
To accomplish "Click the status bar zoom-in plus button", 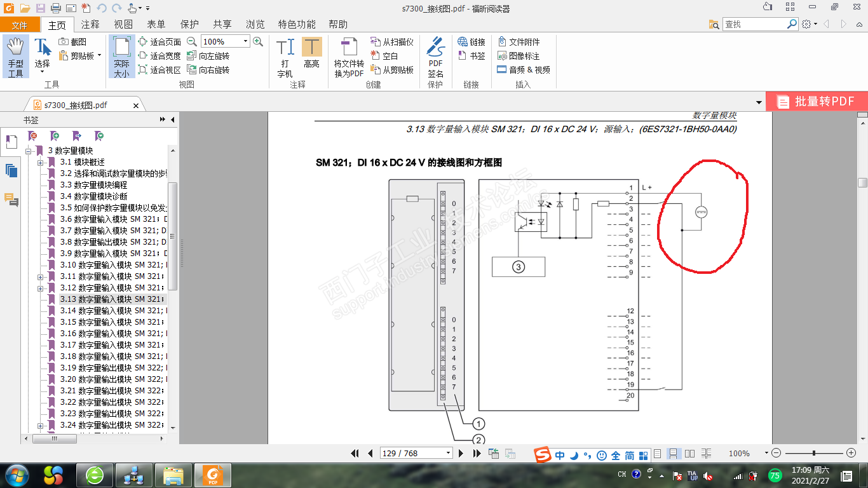I will (x=851, y=453).
